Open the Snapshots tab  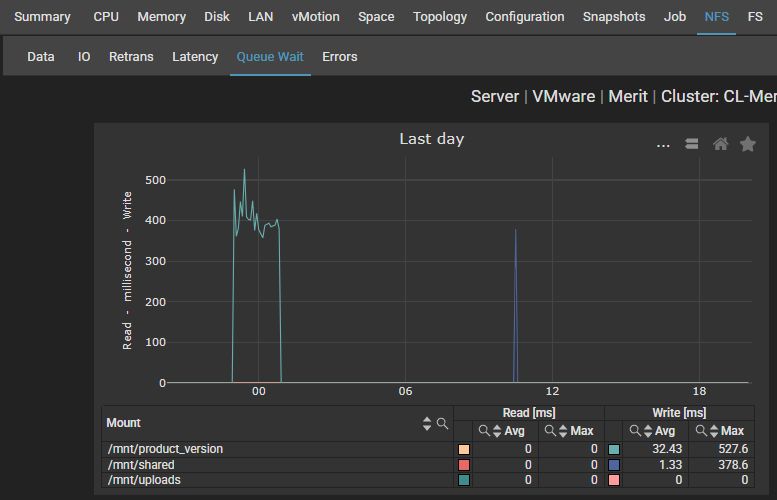point(615,17)
